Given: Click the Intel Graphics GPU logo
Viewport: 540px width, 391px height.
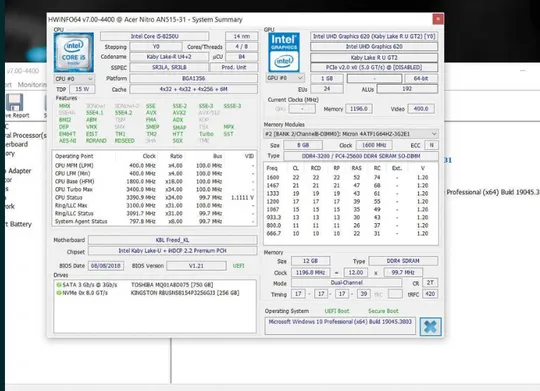Looking at the screenshot, I should [284, 52].
